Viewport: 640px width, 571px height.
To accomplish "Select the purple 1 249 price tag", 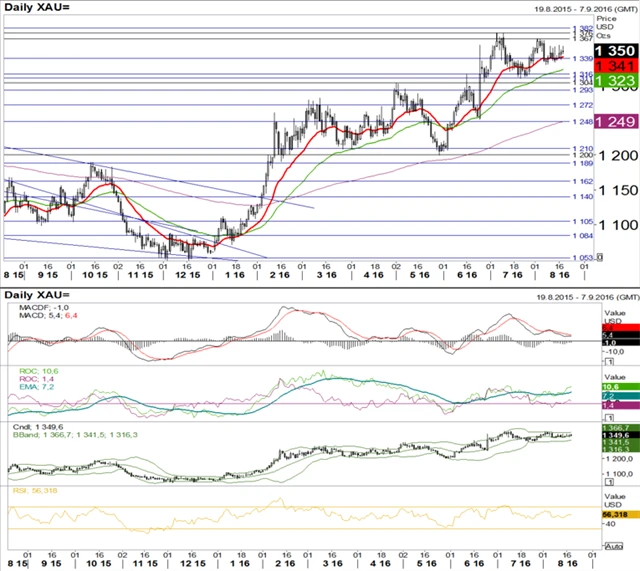I will point(615,121).
